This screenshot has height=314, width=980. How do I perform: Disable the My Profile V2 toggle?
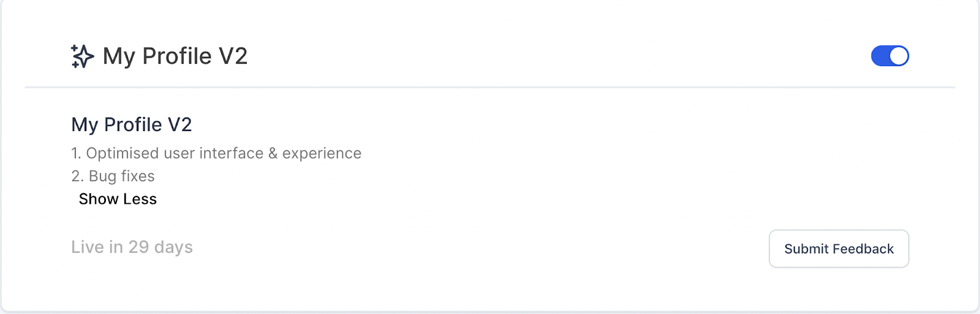click(x=890, y=56)
